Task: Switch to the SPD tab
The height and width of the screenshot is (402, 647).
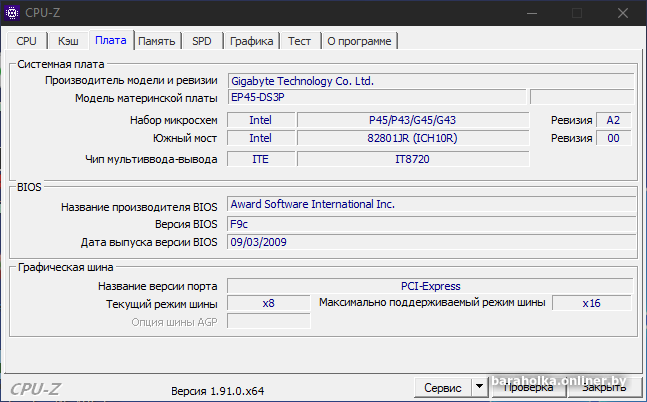Action: (x=202, y=41)
